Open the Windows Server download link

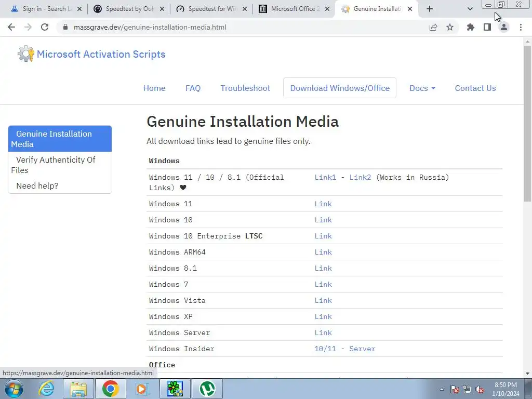pyautogui.click(x=323, y=332)
